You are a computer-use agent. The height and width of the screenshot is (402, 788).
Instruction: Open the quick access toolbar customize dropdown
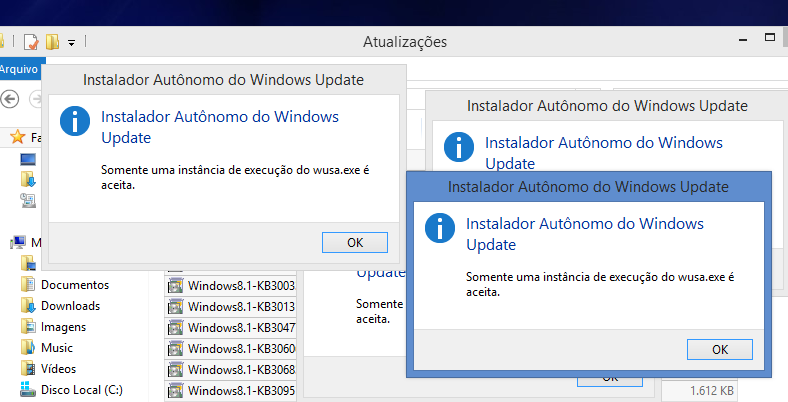click(x=72, y=43)
